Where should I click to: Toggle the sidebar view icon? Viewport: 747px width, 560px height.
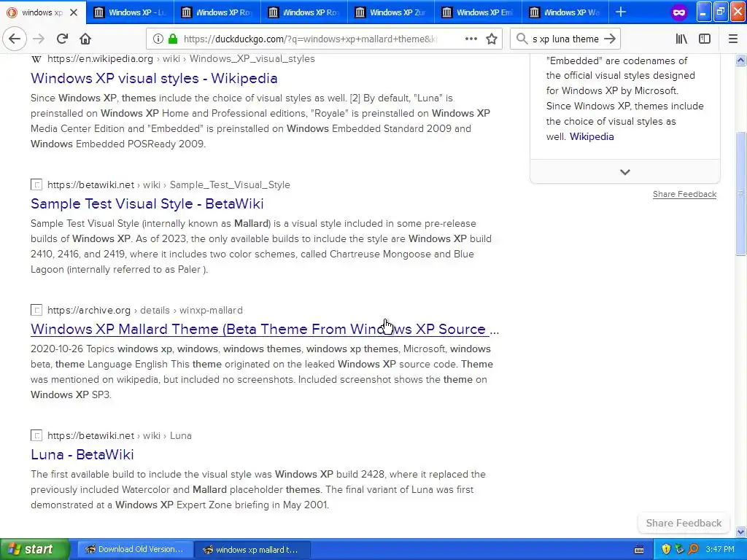coord(705,39)
